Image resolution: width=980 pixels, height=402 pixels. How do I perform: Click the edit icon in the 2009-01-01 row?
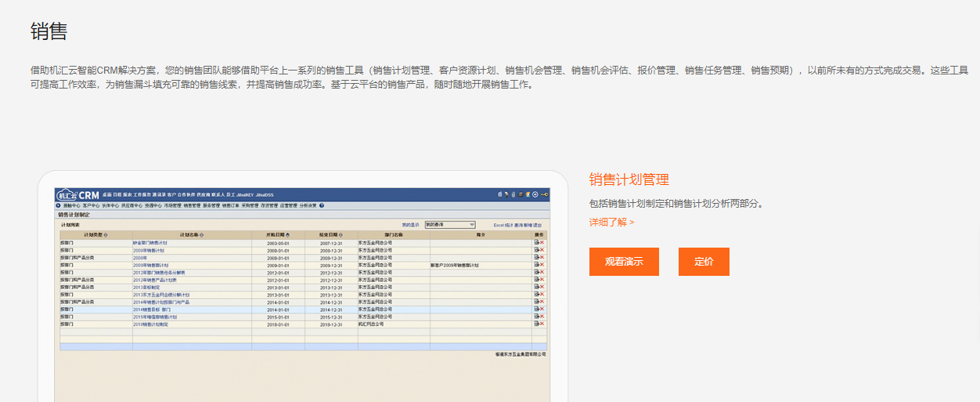click(x=537, y=265)
